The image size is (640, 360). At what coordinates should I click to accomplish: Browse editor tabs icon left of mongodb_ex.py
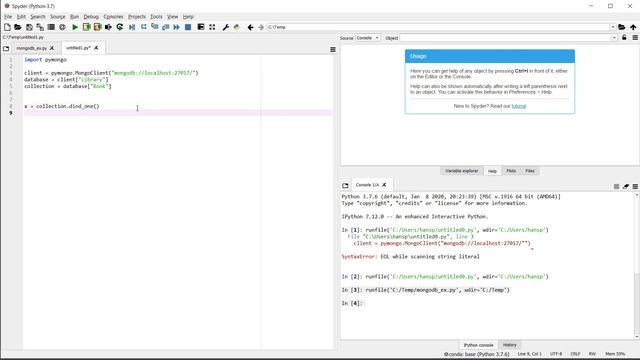(x=6, y=48)
